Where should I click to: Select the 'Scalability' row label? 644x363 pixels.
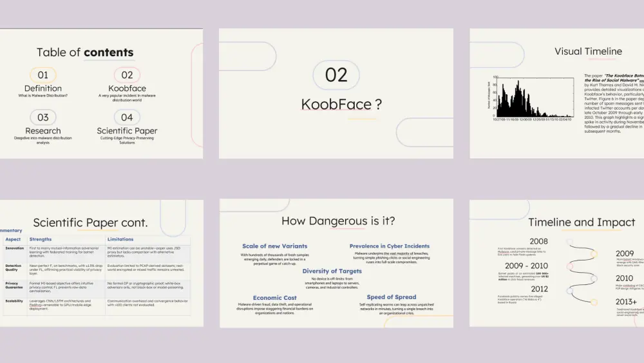point(14,301)
